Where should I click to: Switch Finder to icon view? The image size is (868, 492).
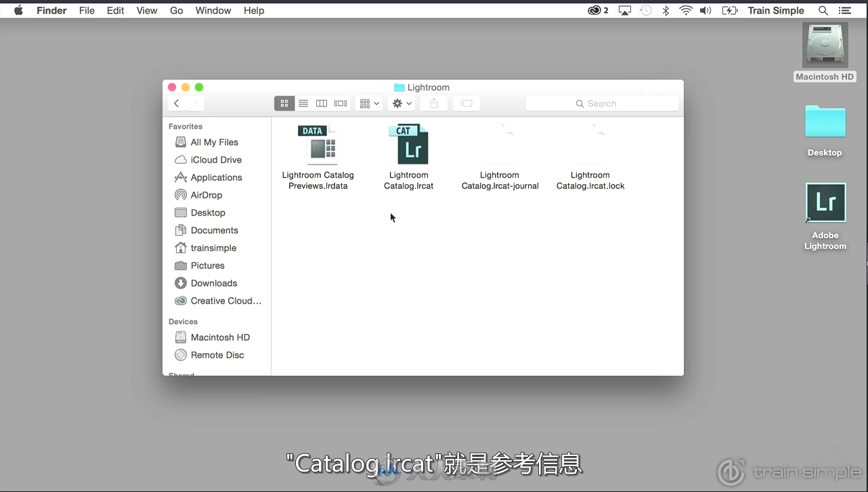tap(284, 103)
